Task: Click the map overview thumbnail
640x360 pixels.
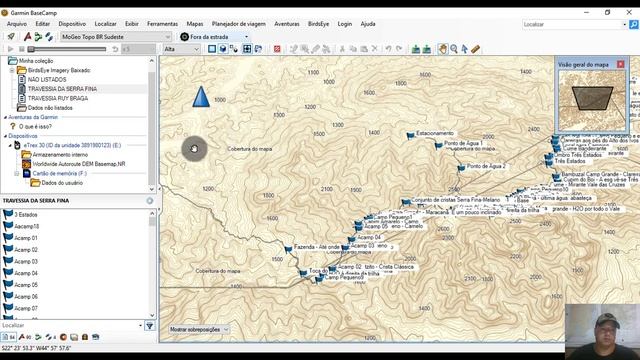Action: tap(591, 100)
